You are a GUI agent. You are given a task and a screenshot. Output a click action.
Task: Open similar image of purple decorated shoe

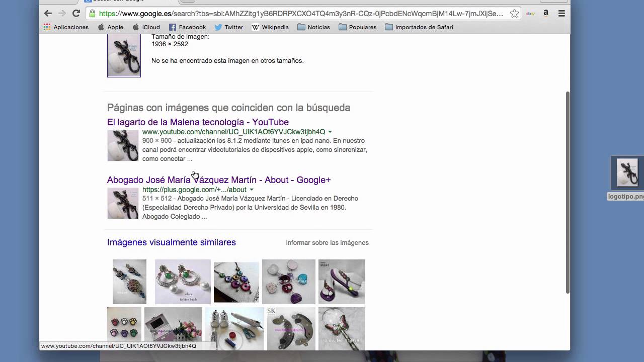(342, 282)
